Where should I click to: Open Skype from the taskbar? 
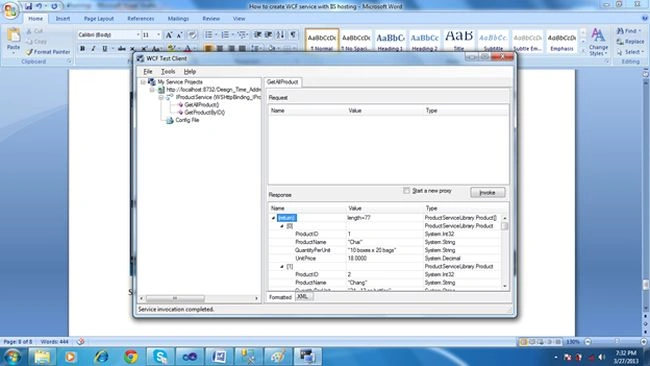160,356
